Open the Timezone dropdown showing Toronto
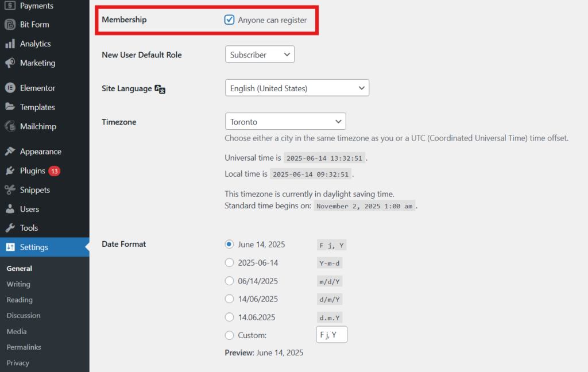 point(285,122)
